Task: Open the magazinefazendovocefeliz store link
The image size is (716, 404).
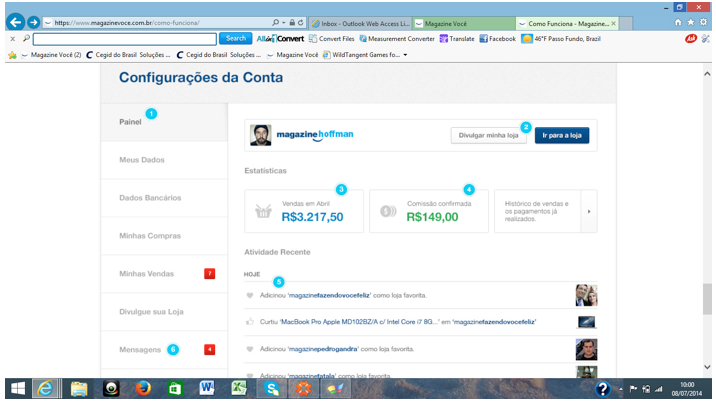Action: (329, 295)
